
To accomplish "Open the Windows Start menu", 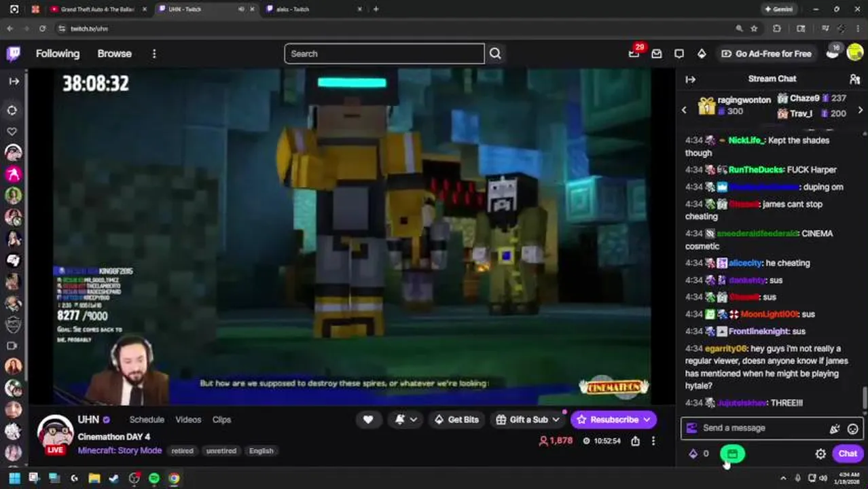I will pyautogui.click(x=14, y=478).
